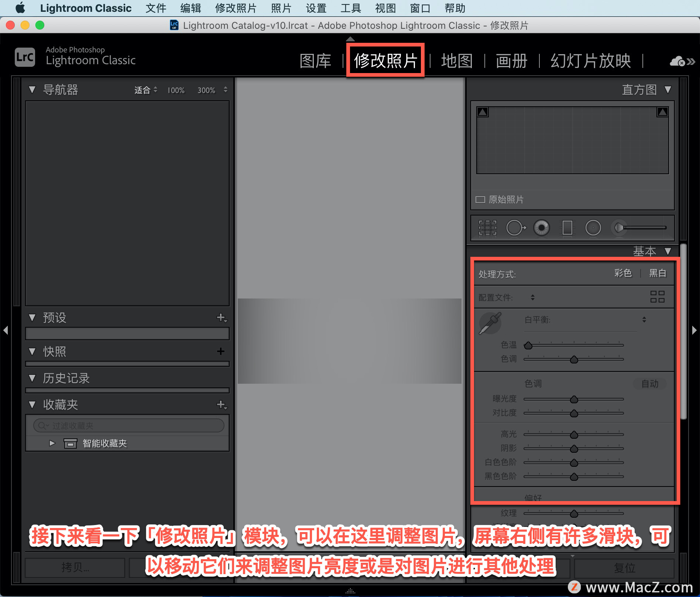Image resolution: width=700 pixels, height=597 pixels.
Task: Click the cloud sync status icon
Action: 678,61
